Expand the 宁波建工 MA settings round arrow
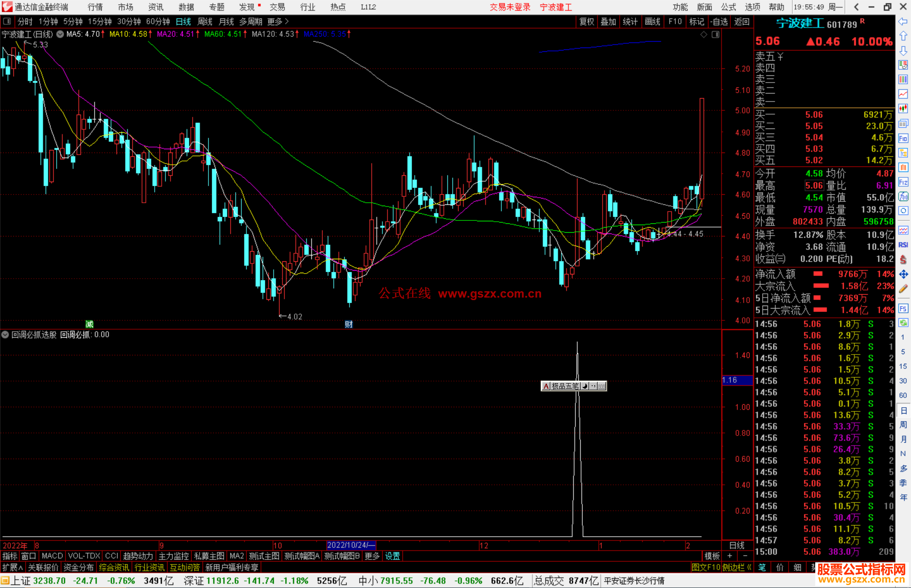The height and width of the screenshot is (588, 911). tap(60, 34)
